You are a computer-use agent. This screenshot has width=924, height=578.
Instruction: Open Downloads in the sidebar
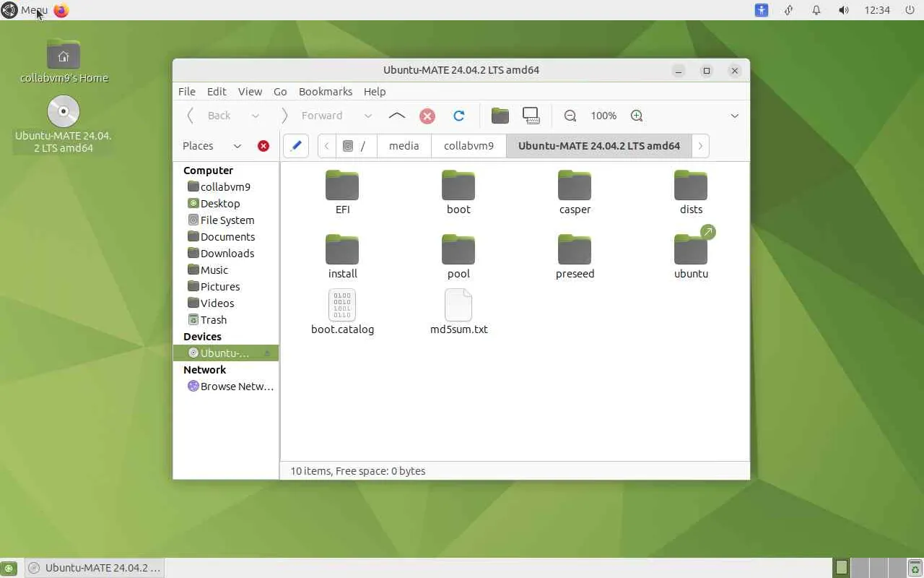tap(226, 253)
